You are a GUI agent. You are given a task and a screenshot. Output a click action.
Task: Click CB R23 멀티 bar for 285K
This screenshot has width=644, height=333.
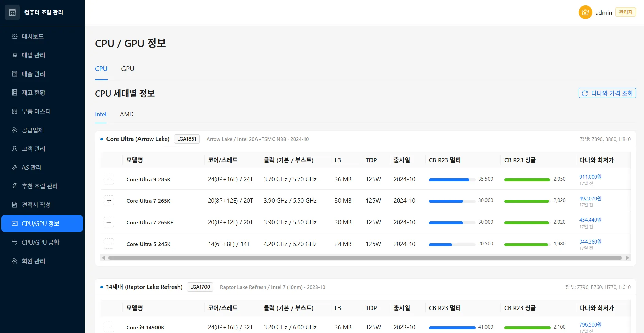click(452, 180)
